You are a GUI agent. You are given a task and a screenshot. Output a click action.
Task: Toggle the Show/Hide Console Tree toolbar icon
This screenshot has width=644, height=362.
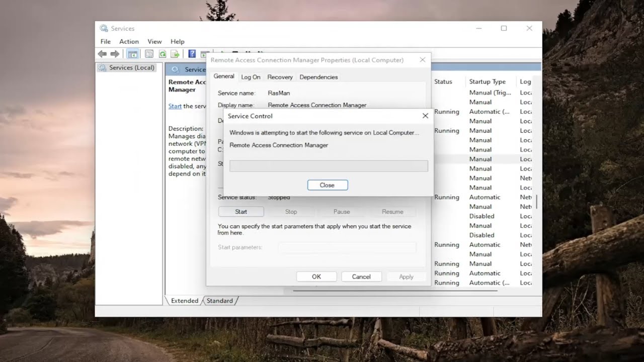pos(133,54)
